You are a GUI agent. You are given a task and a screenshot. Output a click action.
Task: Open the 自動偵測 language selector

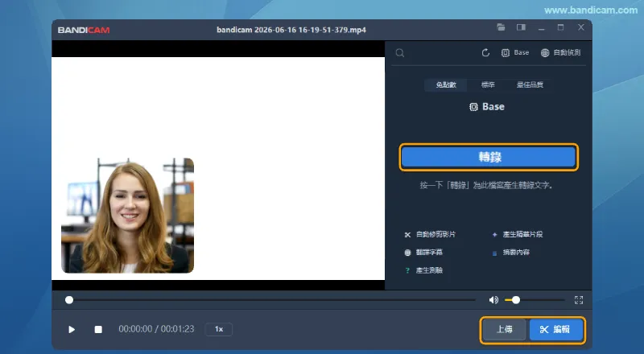tap(560, 52)
